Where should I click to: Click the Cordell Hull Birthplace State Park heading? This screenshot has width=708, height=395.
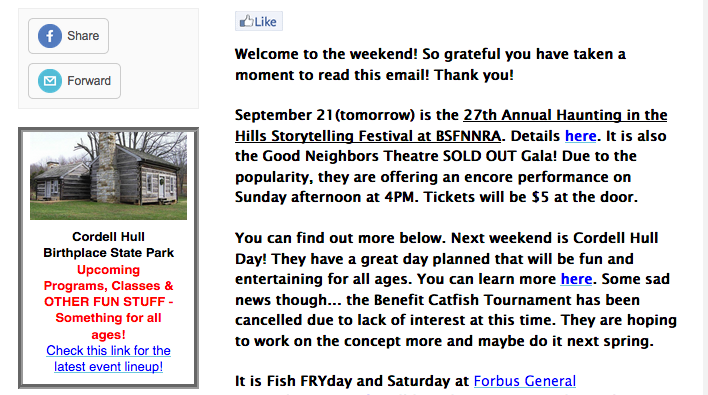coord(108,245)
